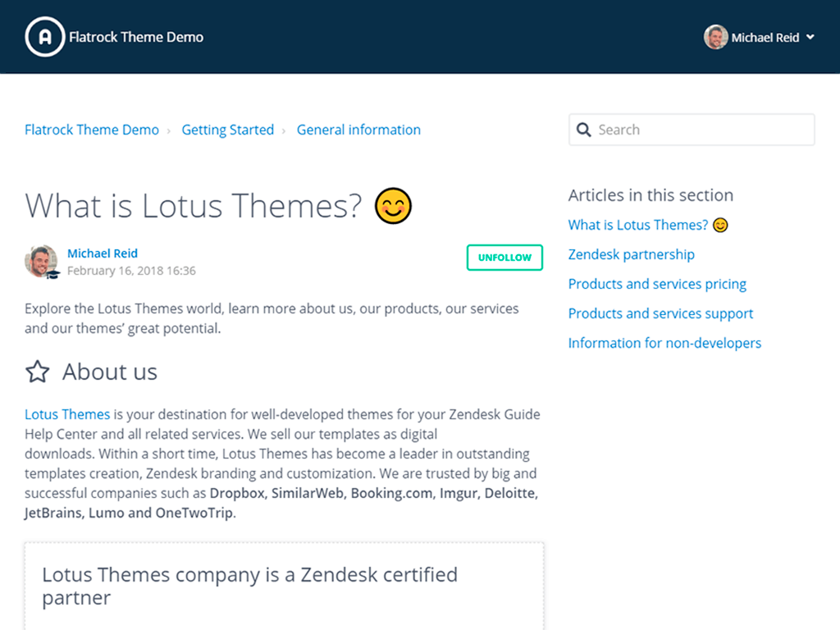Click the Unfollow button
840x630 pixels.
click(x=504, y=258)
